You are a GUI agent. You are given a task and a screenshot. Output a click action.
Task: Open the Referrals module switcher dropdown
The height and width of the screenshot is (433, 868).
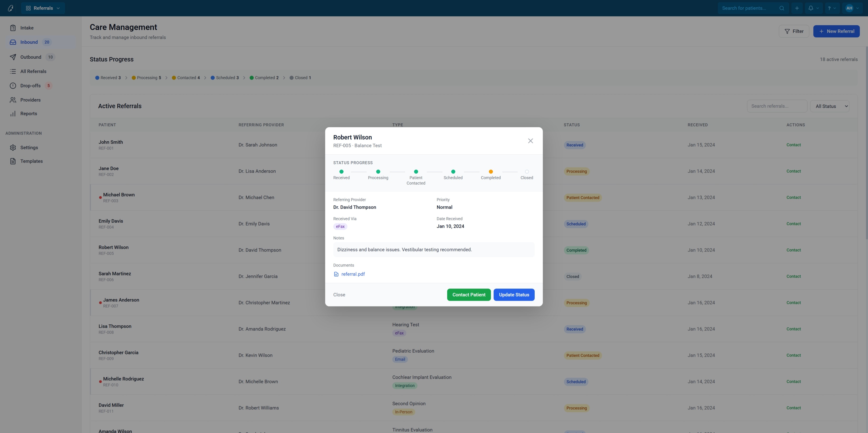[x=43, y=8]
